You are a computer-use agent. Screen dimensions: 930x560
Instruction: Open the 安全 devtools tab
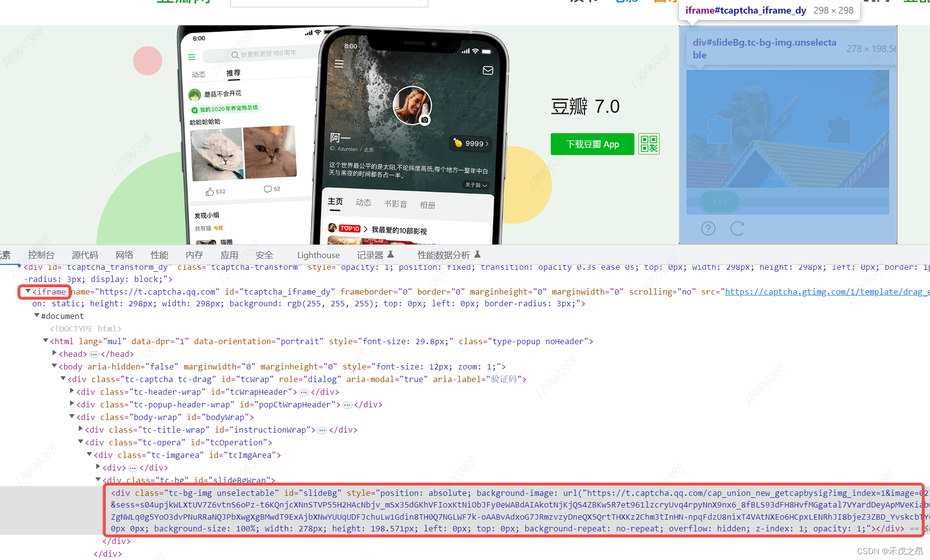click(264, 255)
